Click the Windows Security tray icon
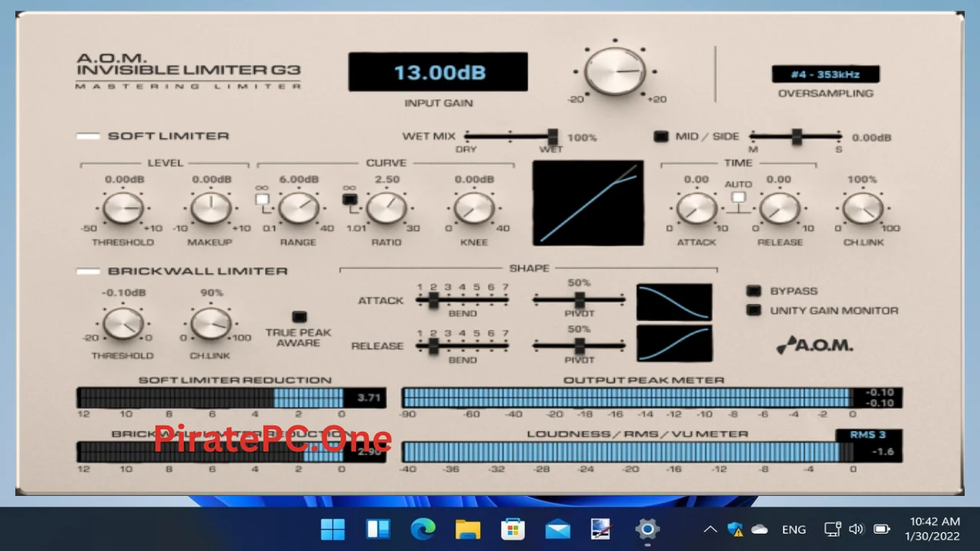 coord(735,529)
